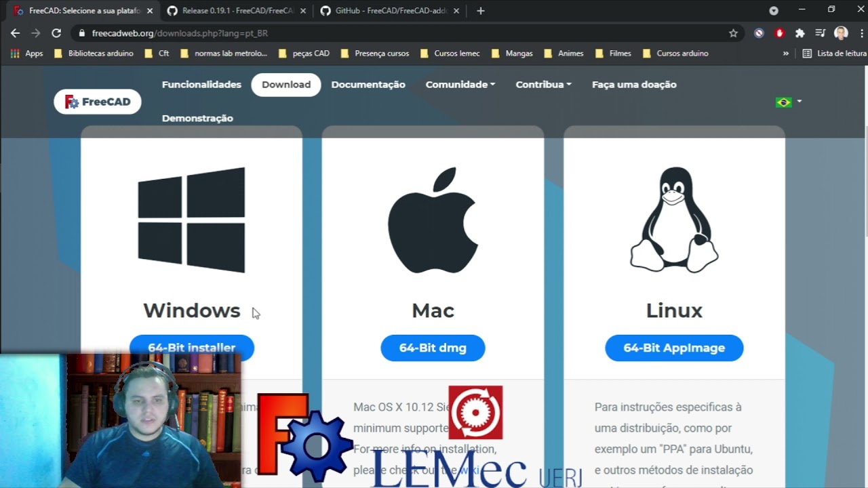Open the Extensions puzzle-piece icon
This screenshot has height=488, width=868.
click(800, 33)
